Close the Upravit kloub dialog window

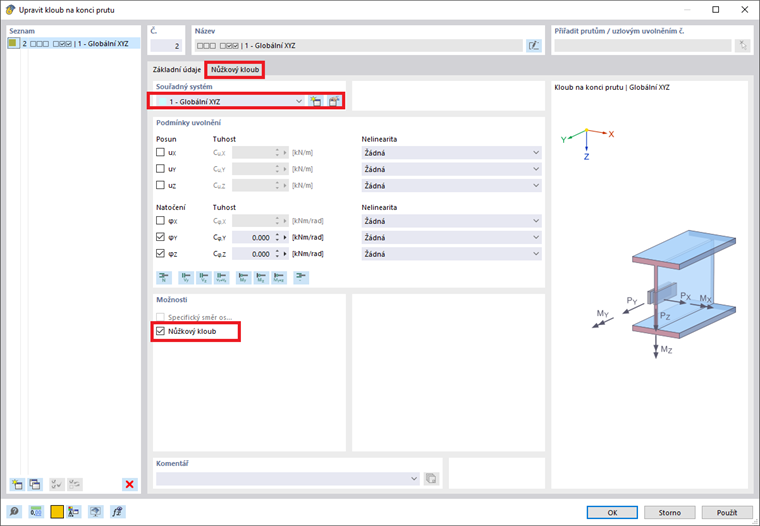point(744,10)
